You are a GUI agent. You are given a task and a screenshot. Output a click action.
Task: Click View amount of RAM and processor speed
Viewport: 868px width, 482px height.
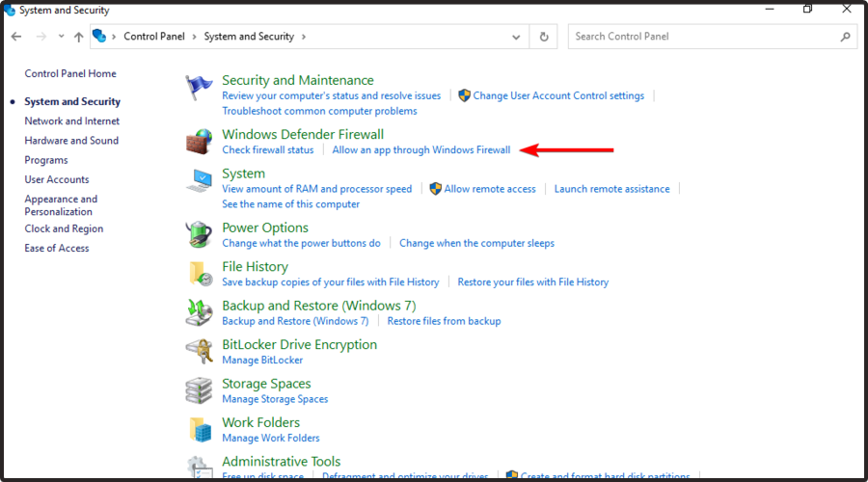(317, 189)
